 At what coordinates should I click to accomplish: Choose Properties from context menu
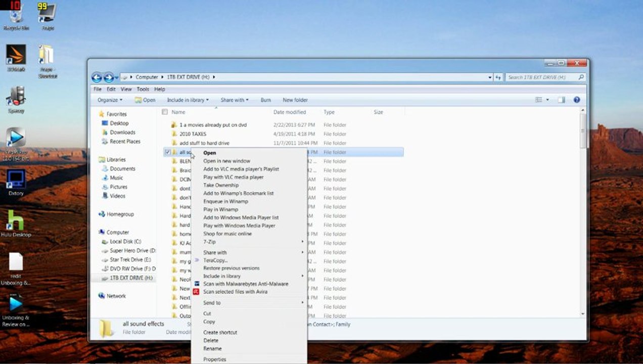[214, 359]
